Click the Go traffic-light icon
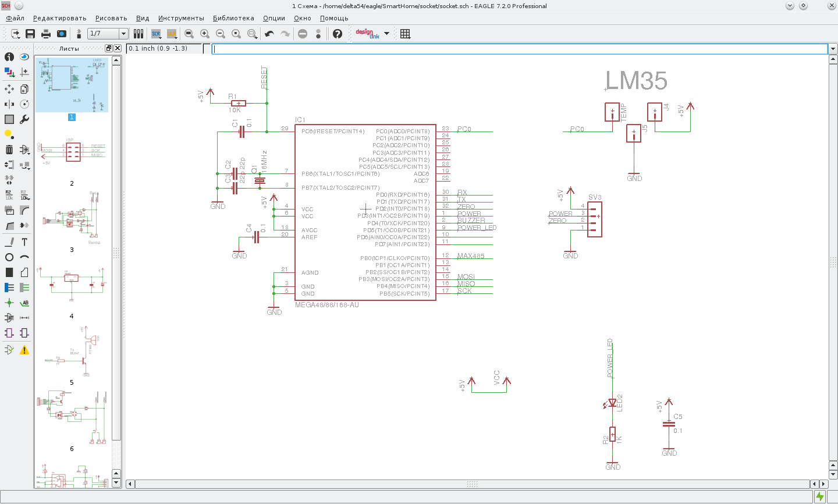 pos(318,34)
